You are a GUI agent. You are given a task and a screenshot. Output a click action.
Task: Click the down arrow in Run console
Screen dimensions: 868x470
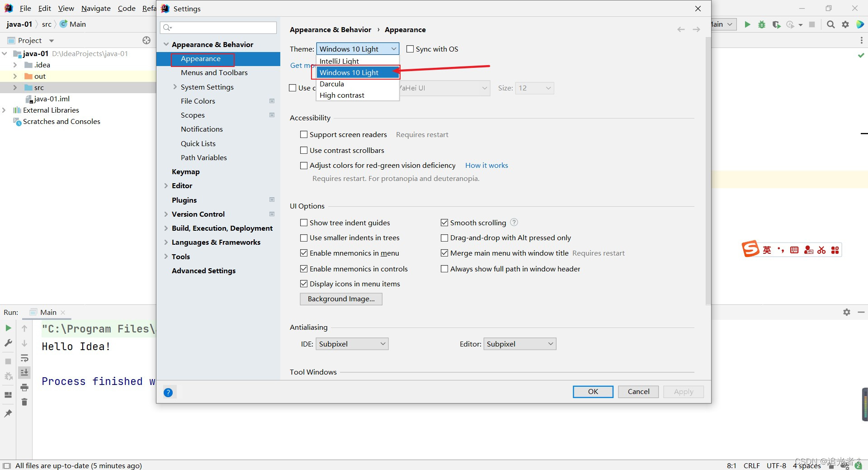coord(24,343)
